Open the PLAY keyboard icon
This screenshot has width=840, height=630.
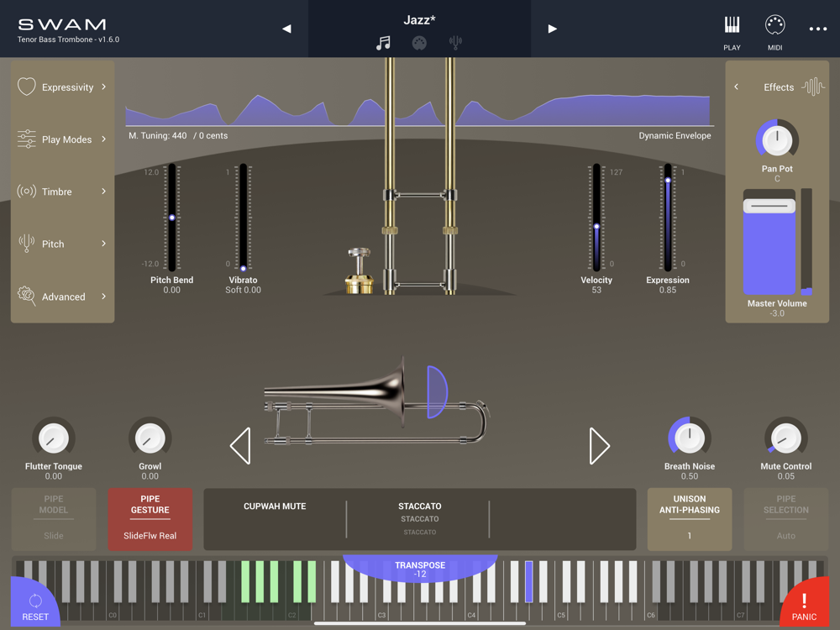pos(732,25)
